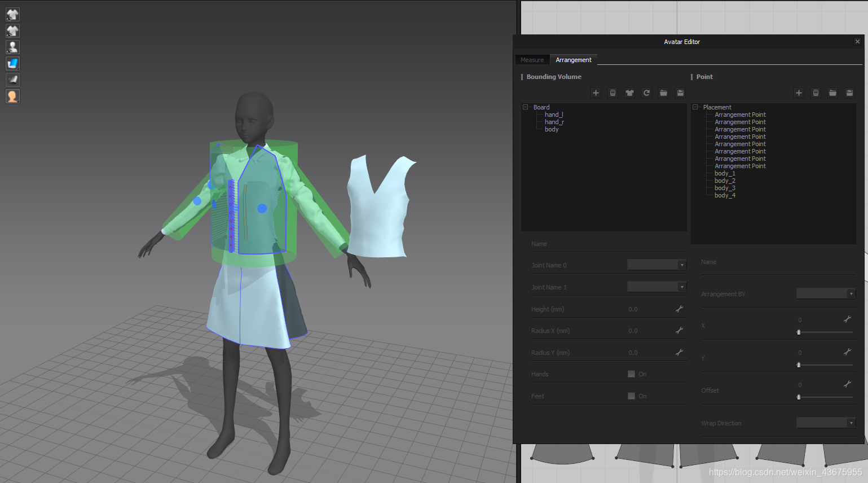Click the shirt icon in Bounding Volume toolbar

point(629,93)
